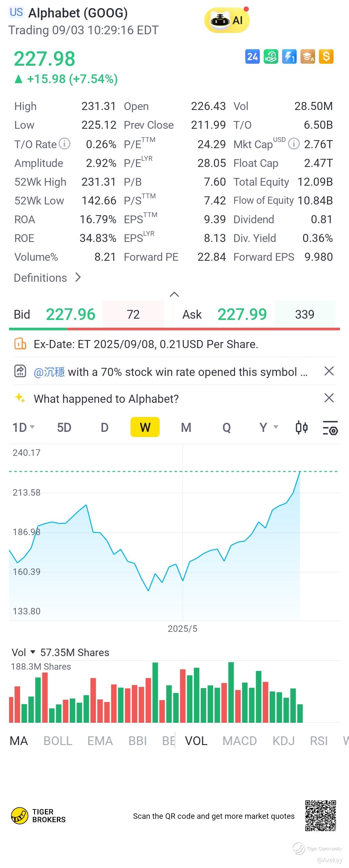Select the BOLL indicator tab
Image resolution: width=349 pixels, height=868 pixels.
tap(58, 741)
